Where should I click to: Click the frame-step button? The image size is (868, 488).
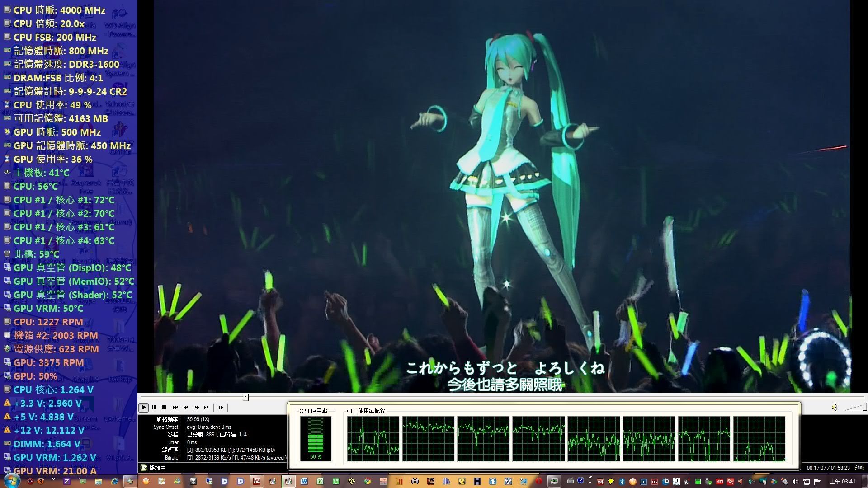[221, 407]
